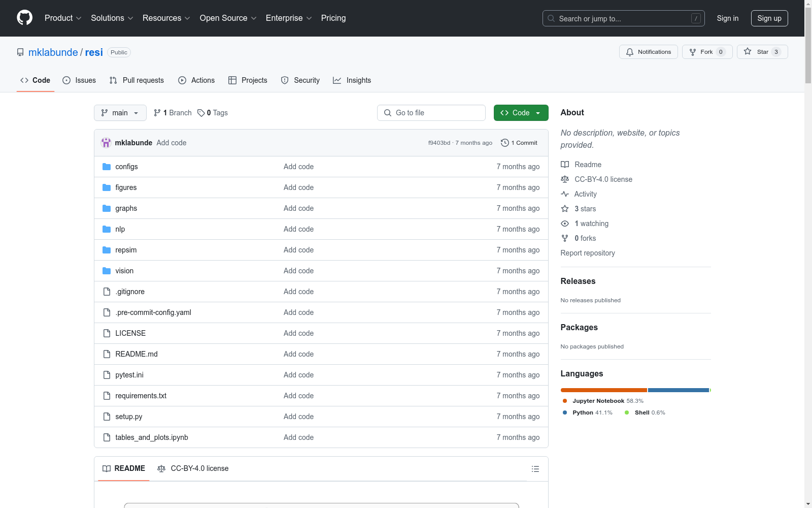Viewport: 812px width, 508px height.
Task: Click the Packages heading link
Action: tap(579, 327)
